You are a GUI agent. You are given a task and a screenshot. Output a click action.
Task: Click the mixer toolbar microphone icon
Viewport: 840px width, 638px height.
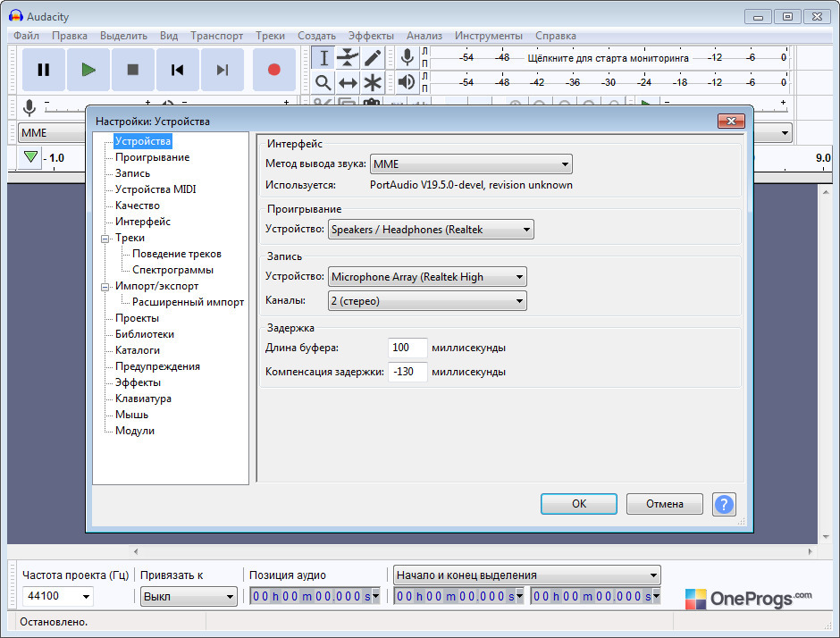29,107
